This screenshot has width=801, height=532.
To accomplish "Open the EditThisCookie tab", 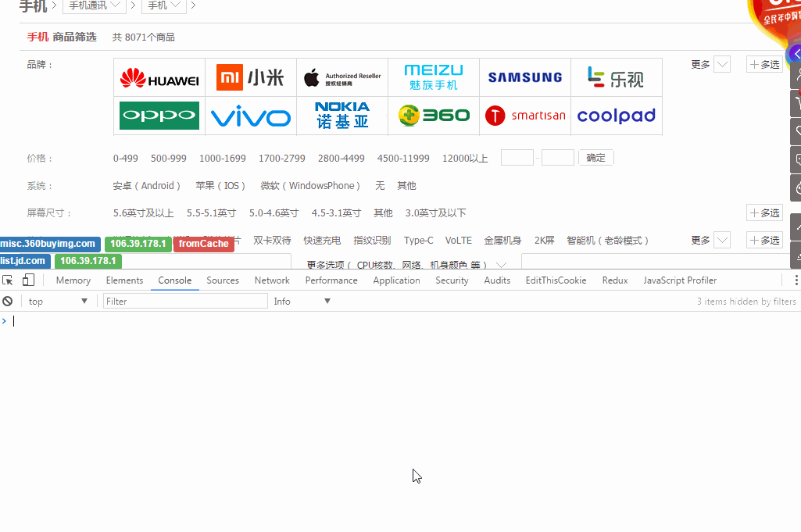I will [556, 280].
